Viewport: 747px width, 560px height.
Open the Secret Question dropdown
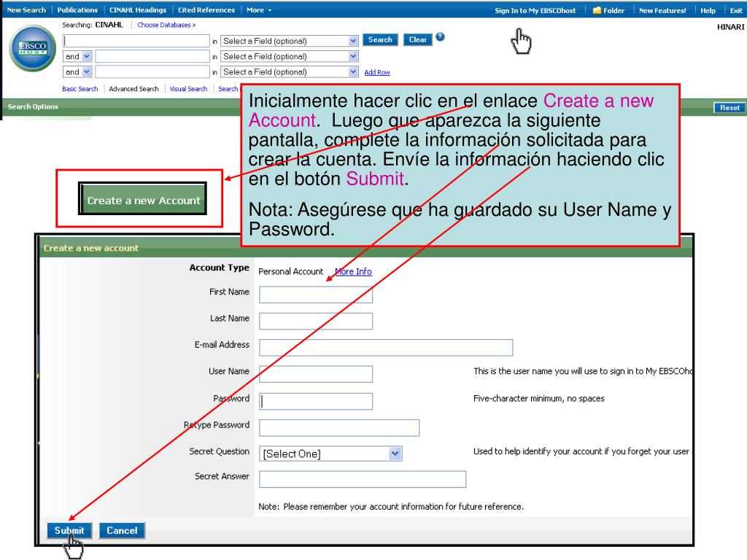tap(330, 454)
